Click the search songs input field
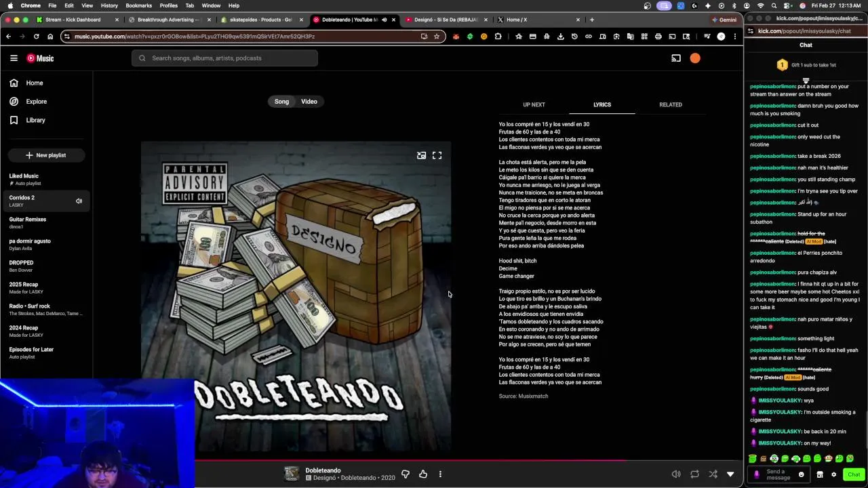This screenshot has height=488, width=868. pyautogui.click(x=224, y=58)
